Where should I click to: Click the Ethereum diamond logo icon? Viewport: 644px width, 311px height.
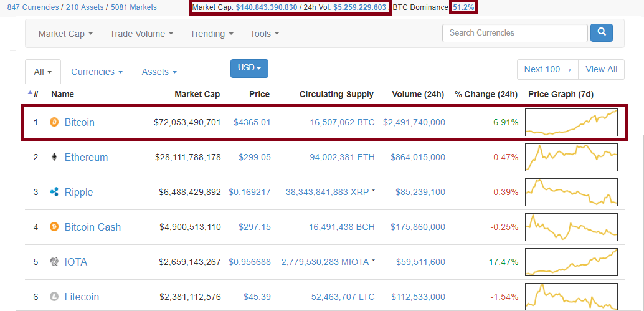pyautogui.click(x=54, y=157)
